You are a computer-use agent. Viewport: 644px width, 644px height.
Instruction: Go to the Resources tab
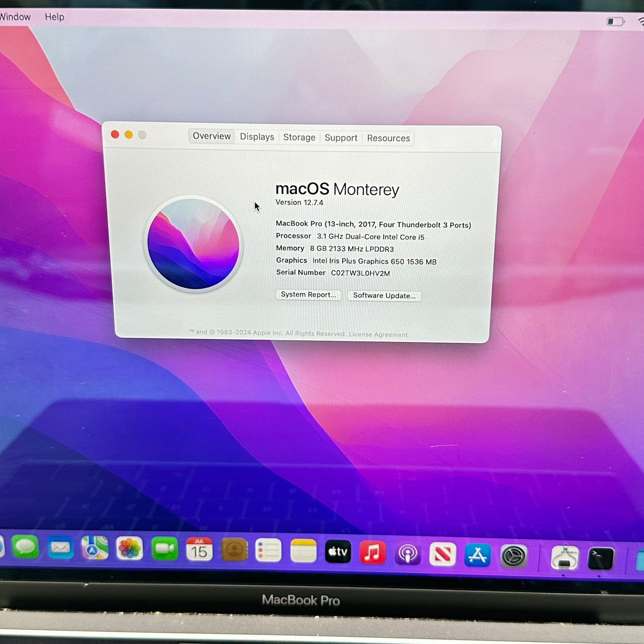[389, 139]
